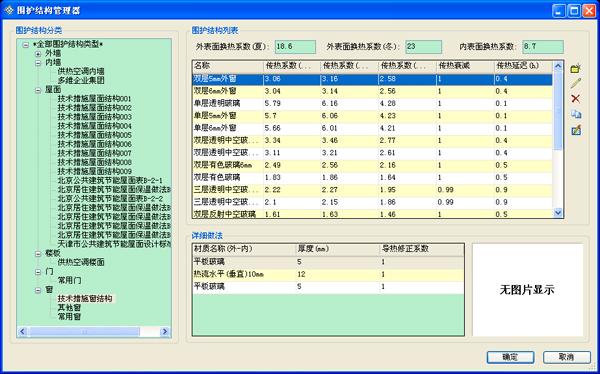Image resolution: width=600 pixels, height=374 pixels.
Task: Select the 单层透明玻璃 row
Action: 372,104
